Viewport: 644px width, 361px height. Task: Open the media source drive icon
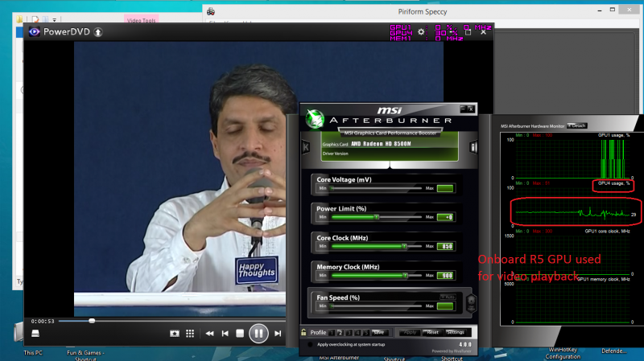35,334
